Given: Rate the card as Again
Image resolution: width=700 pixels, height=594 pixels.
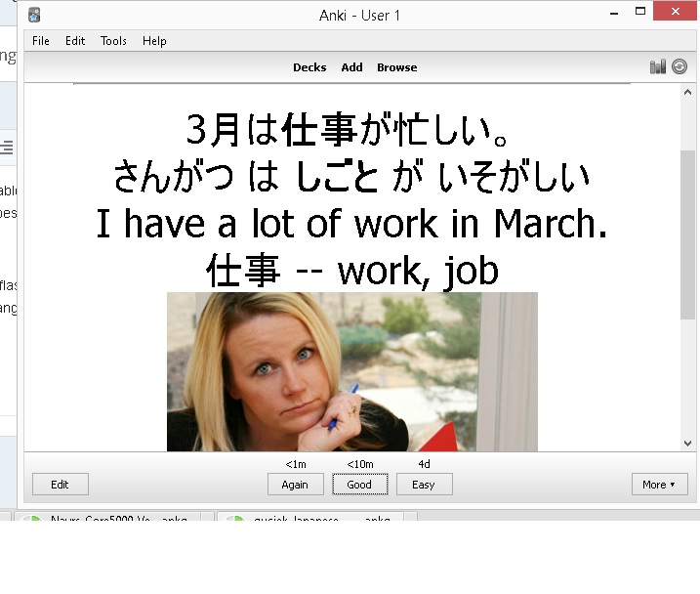Looking at the screenshot, I should tap(295, 485).
